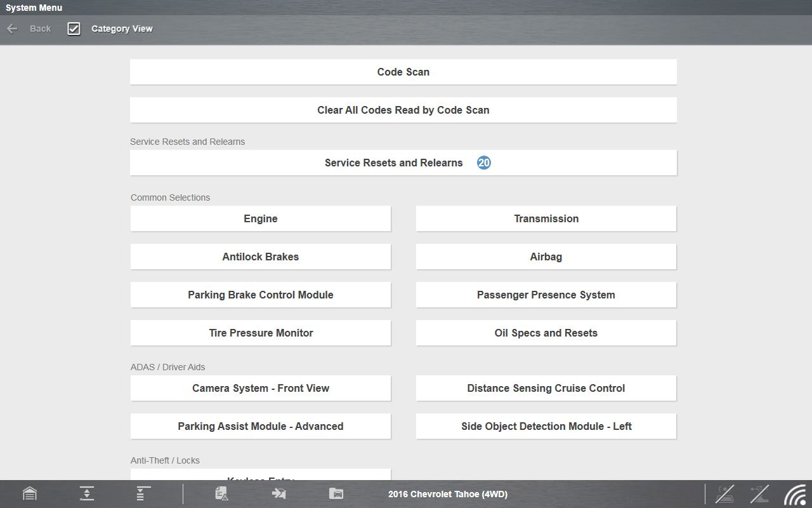This screenshot has width=812, height=508.
Task: Go back using the Back arrow
Action: (29, 29)
